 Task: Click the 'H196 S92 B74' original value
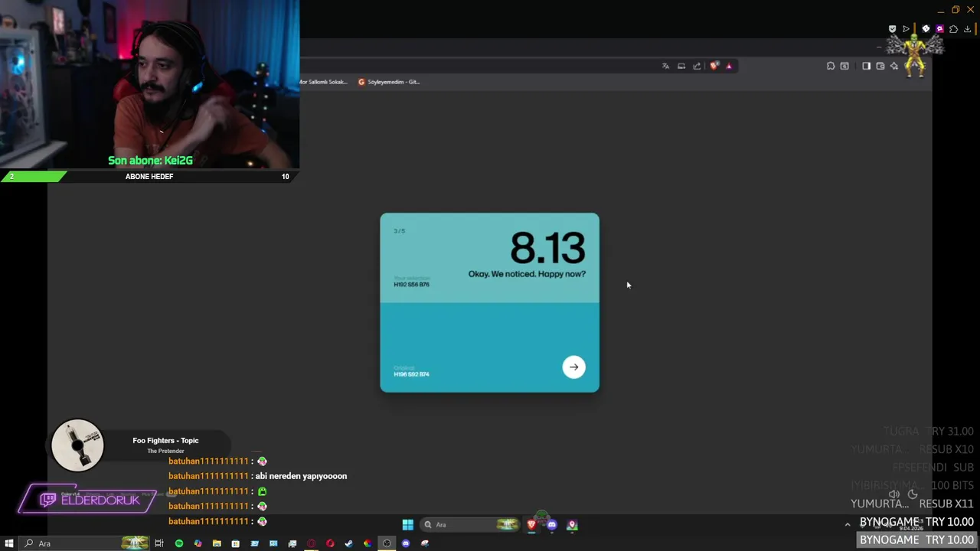[411, 374]
